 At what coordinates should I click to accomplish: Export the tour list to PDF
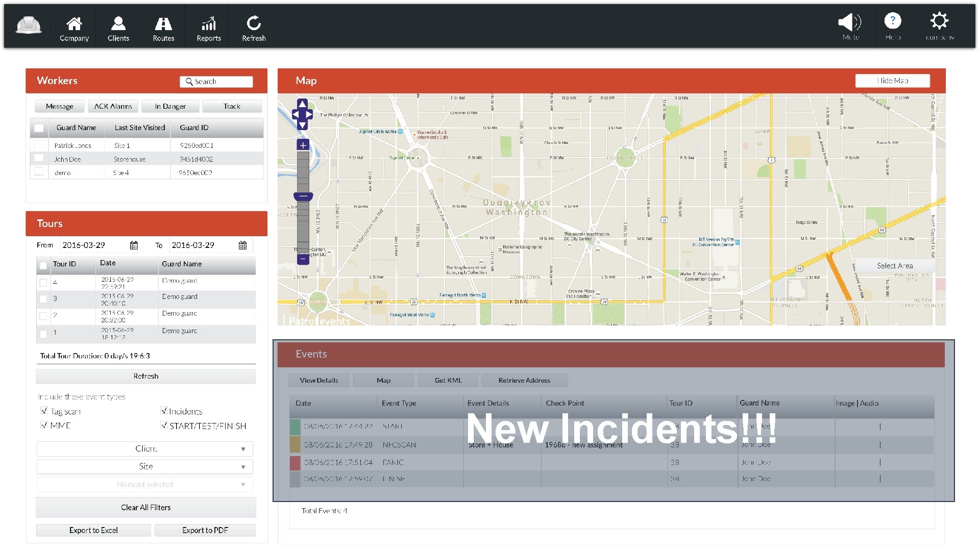click(x=205, y=530)
